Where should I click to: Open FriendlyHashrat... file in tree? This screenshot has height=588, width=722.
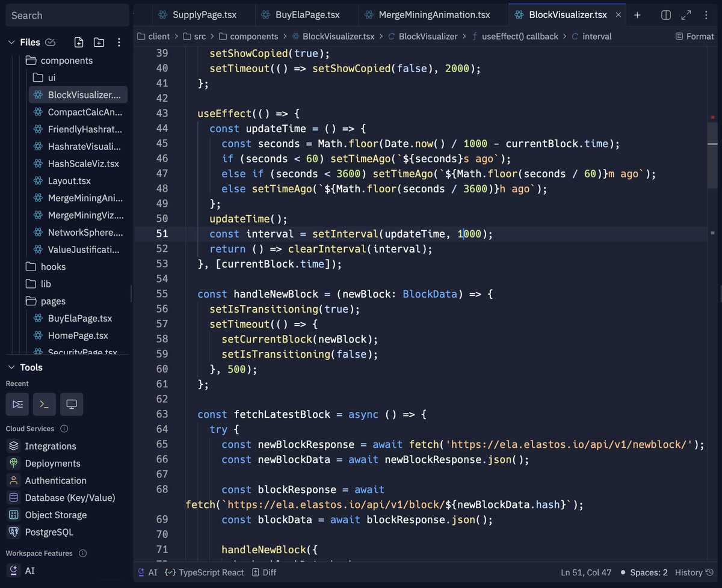[x=78, y=129]
